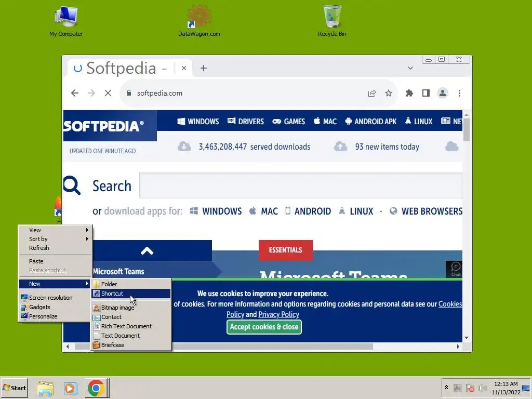Create a new Bitmap image
This screenshot has width=532, height=399.
coord(131,308)
